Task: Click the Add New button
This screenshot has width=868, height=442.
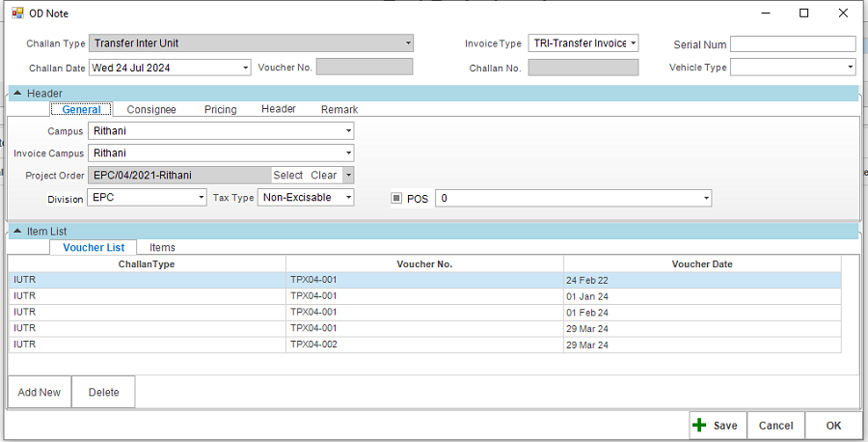Action: [40, 393]
